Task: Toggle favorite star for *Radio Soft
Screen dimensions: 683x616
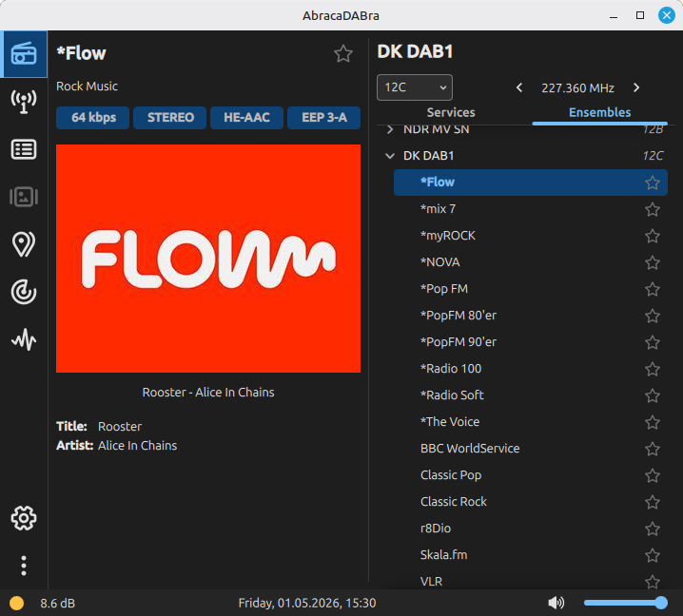Action: coord(652,395)
